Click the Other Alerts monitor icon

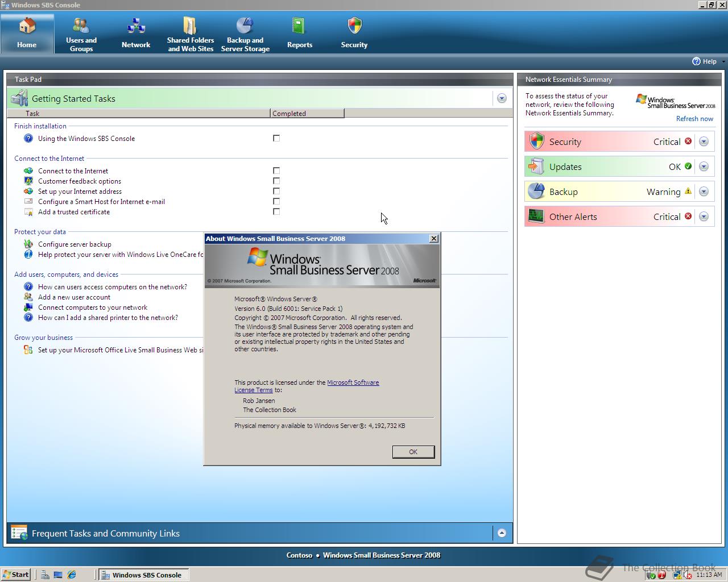click(536, 216)
